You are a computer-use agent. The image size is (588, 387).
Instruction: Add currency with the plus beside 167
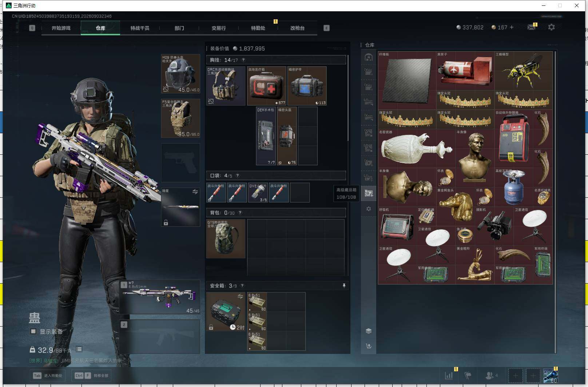click(x=512, y=27)
